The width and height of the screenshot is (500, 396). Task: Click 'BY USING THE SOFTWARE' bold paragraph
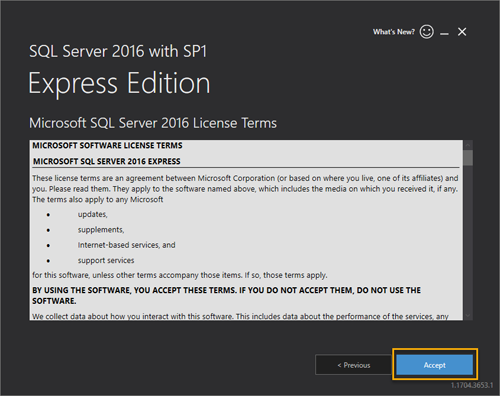226,295
